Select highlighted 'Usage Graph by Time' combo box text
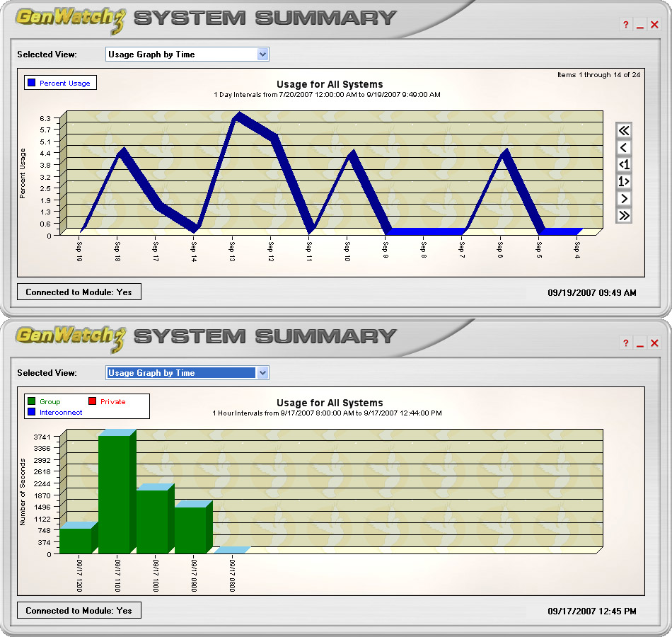 (180, 373)
